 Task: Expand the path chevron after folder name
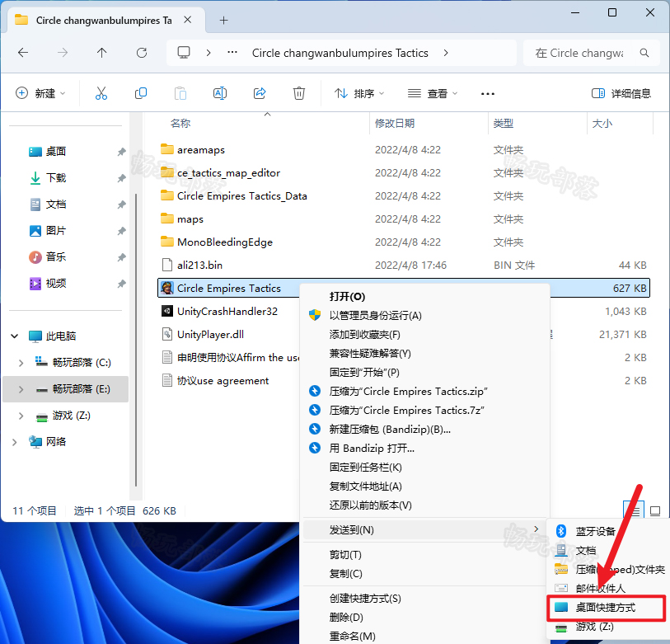click(446, 53)
